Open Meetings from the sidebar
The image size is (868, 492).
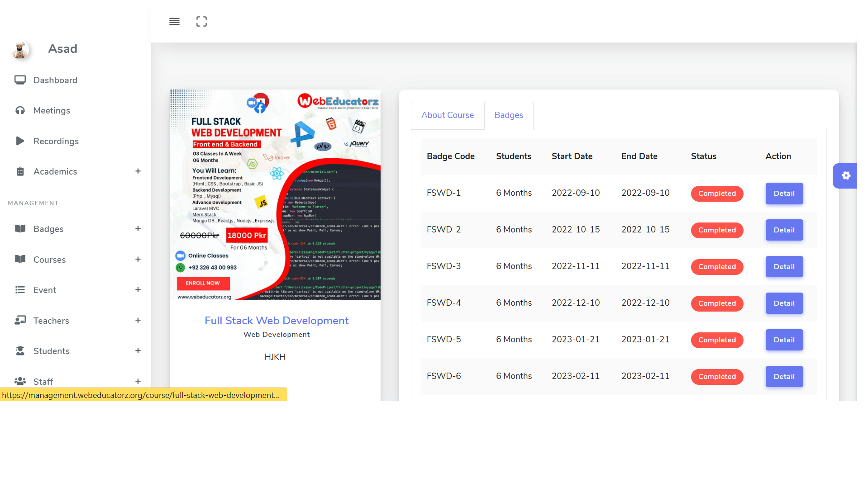tap(52, 110)
